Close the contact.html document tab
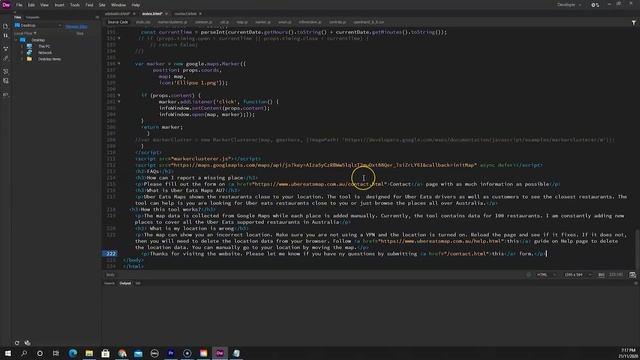This screenshot has height=360, width=640. pyautogui.click(x=200, y=14)
